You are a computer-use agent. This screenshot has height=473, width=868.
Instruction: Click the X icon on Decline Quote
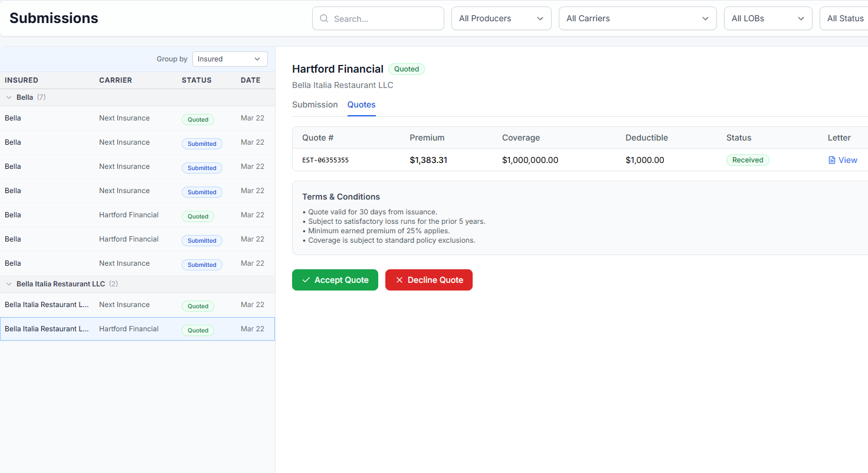tap(399, 280)
